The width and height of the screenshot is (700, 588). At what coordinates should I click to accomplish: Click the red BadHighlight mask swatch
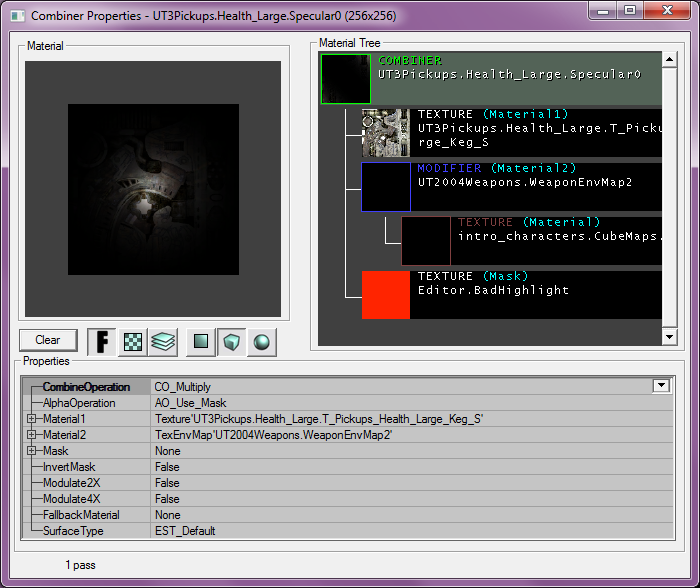pos(385,295)
